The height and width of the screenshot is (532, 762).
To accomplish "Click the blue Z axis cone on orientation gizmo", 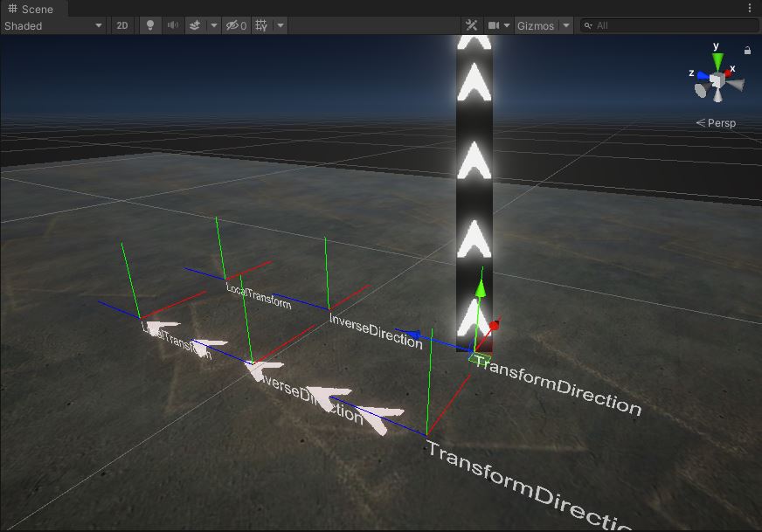I will [703, 74].
